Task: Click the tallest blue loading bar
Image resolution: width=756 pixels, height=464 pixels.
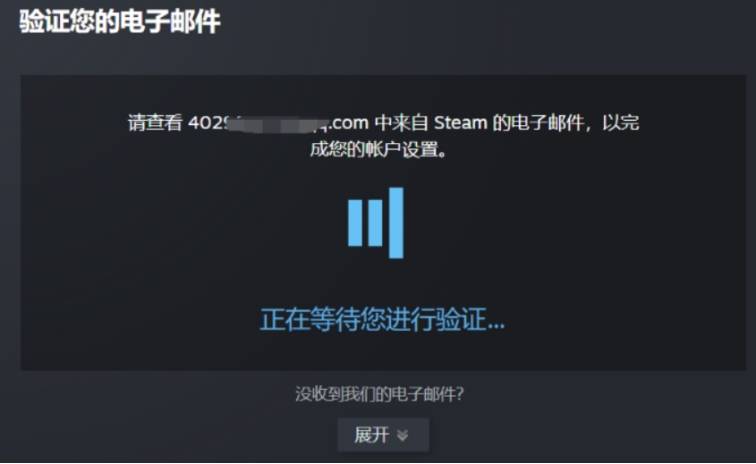Action: [x=396, y=223]
